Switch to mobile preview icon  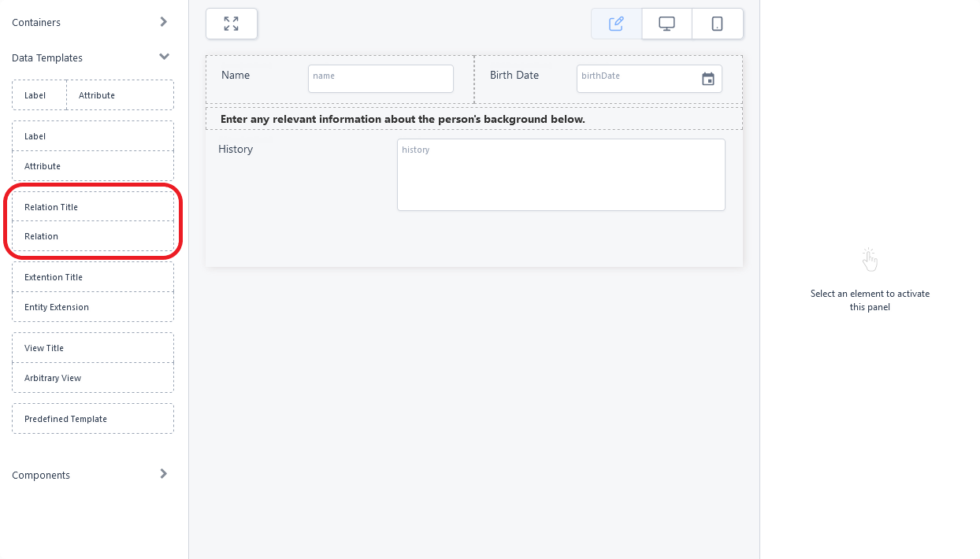(717, 24)
